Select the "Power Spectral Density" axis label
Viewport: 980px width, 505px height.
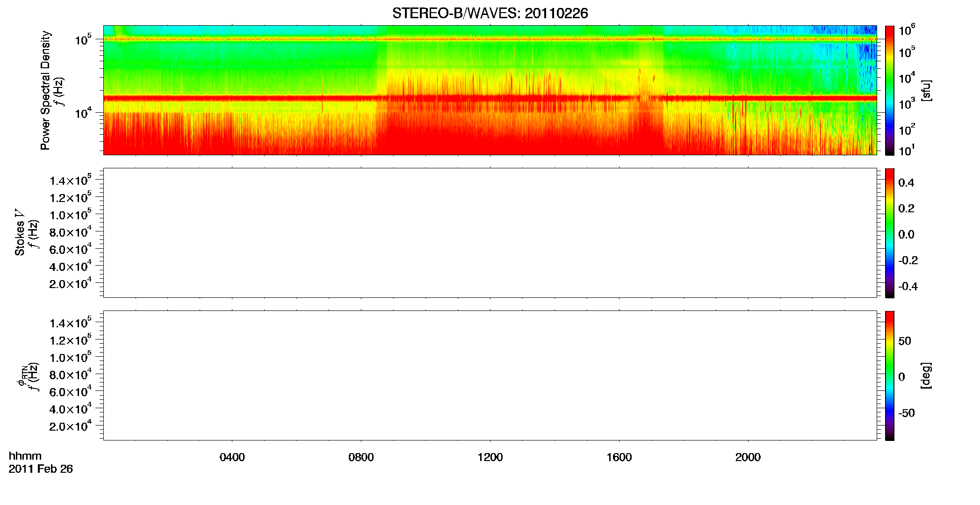(45, 90)
